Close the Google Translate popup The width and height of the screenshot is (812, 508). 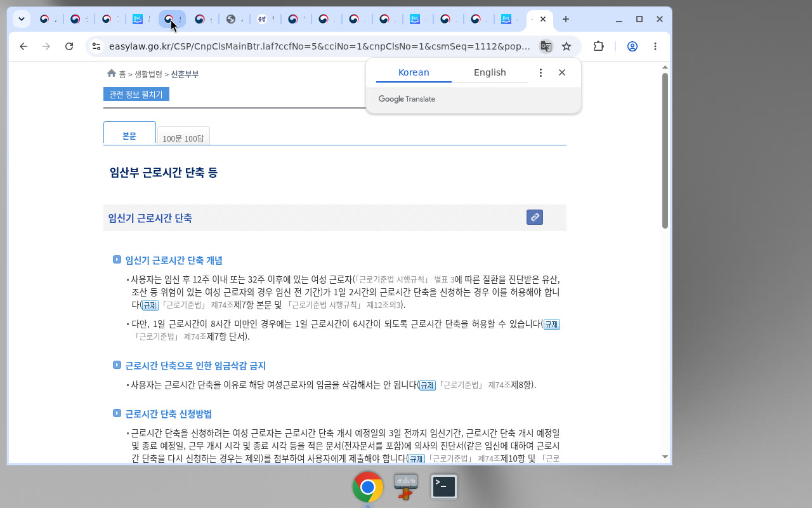[562, 72]
